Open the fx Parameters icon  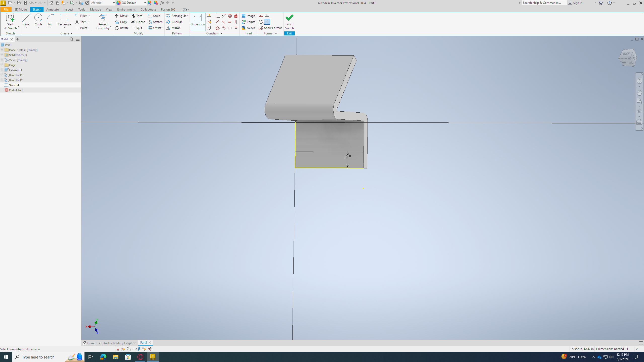162,3
